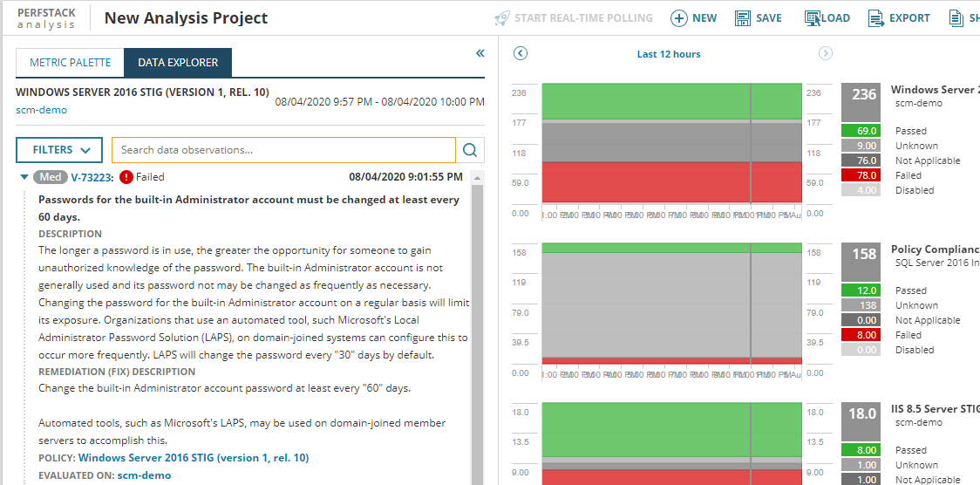
Task: Click the 158 total badge
Action: click(x=861, y=262)
